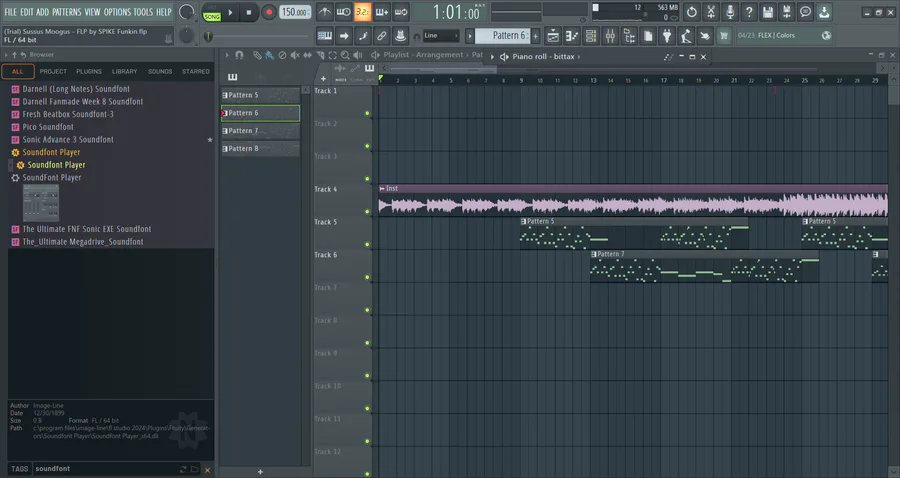Screen dimensions: 900x478
Task: Open the project picker pages icon
Action: (648, 36)
